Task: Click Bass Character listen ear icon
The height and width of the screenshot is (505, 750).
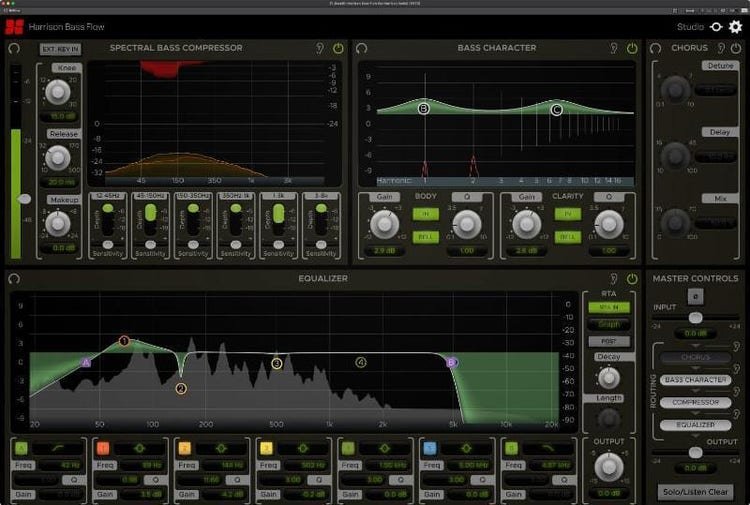Action: tap(614, 48)
